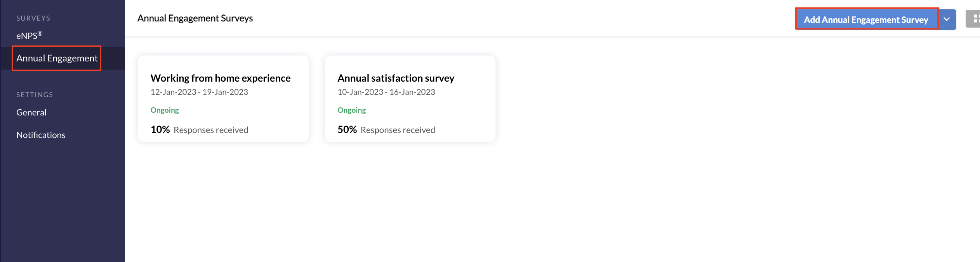Screen dimensions: 980x262
Task: Click the Add Annual Engagement Survey button
Action: click(x=867, y=19)
